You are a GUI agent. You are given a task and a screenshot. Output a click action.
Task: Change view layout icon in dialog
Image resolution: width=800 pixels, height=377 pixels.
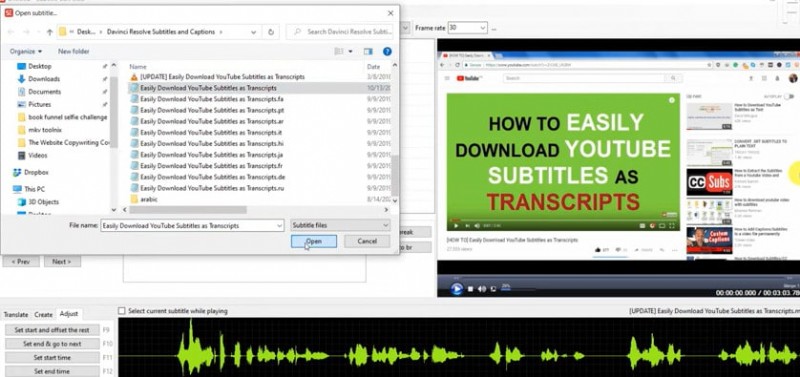coord(339,51)
